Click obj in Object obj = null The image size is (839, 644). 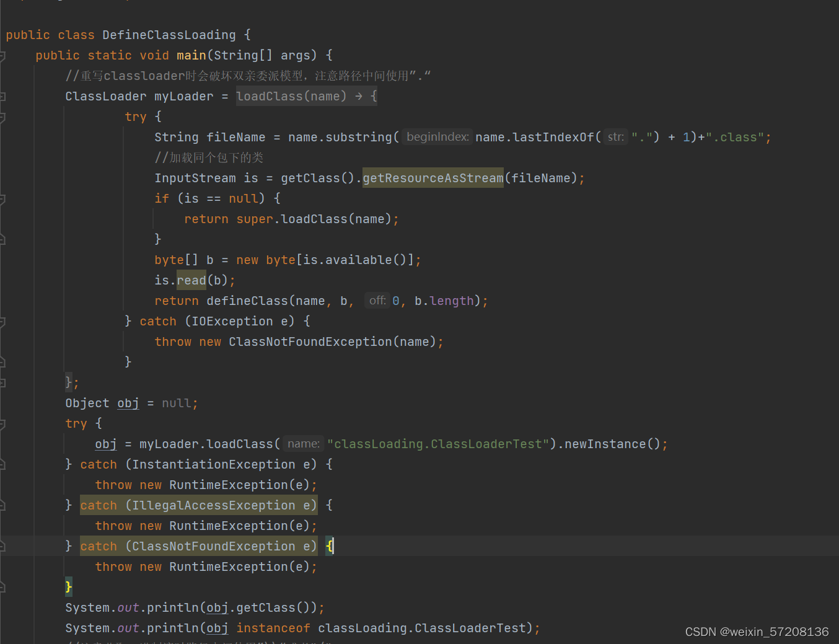coord(128,403)
